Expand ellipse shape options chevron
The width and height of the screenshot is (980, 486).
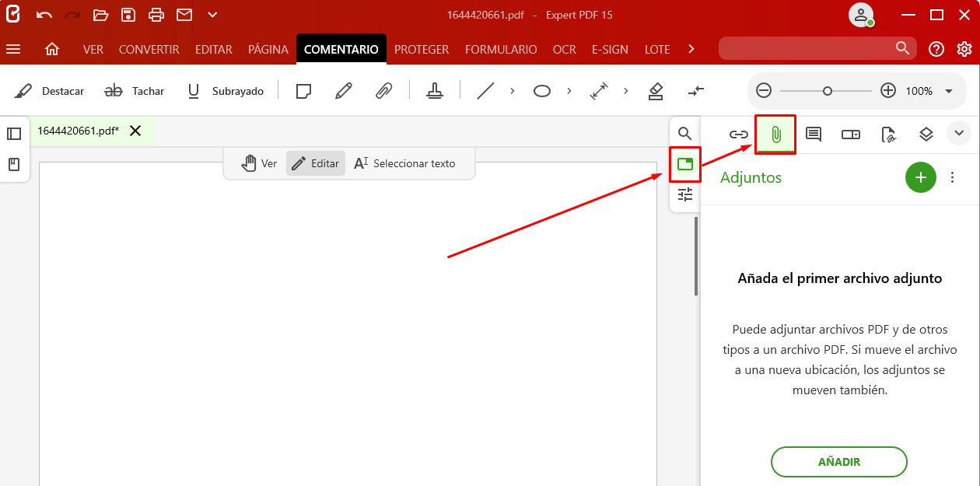click(x=569, y=91)
